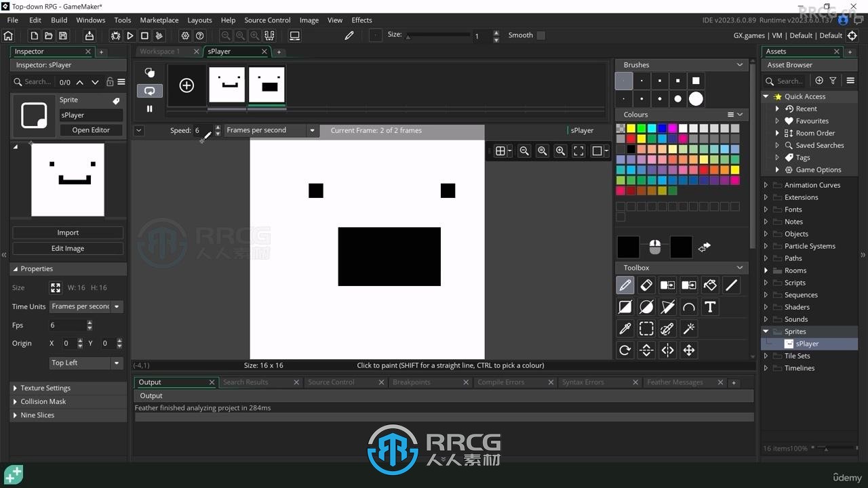Pick the yellow colour swatch in top row
Image resolution: width=868 pixels, height=488 pixels.
[631, 128]
